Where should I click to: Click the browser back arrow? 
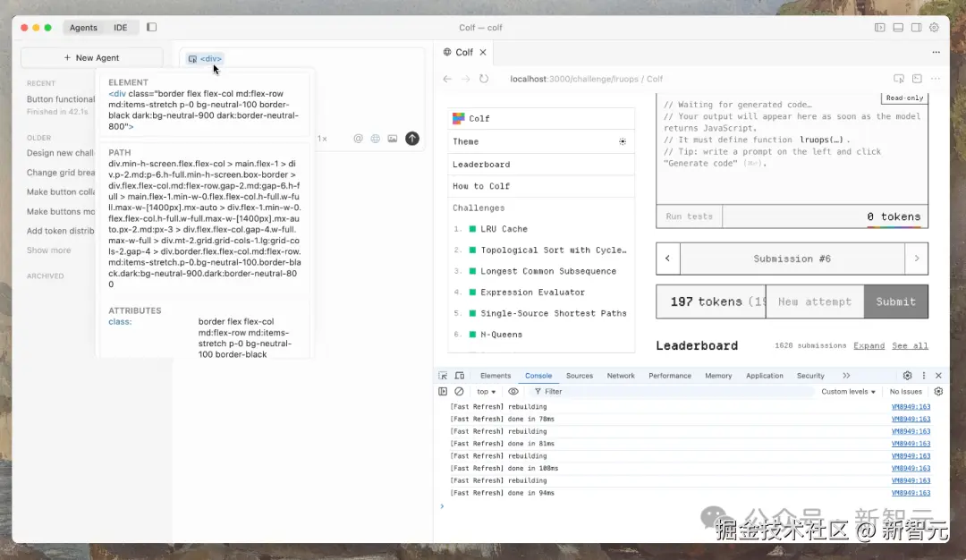(x=448, y=79)
